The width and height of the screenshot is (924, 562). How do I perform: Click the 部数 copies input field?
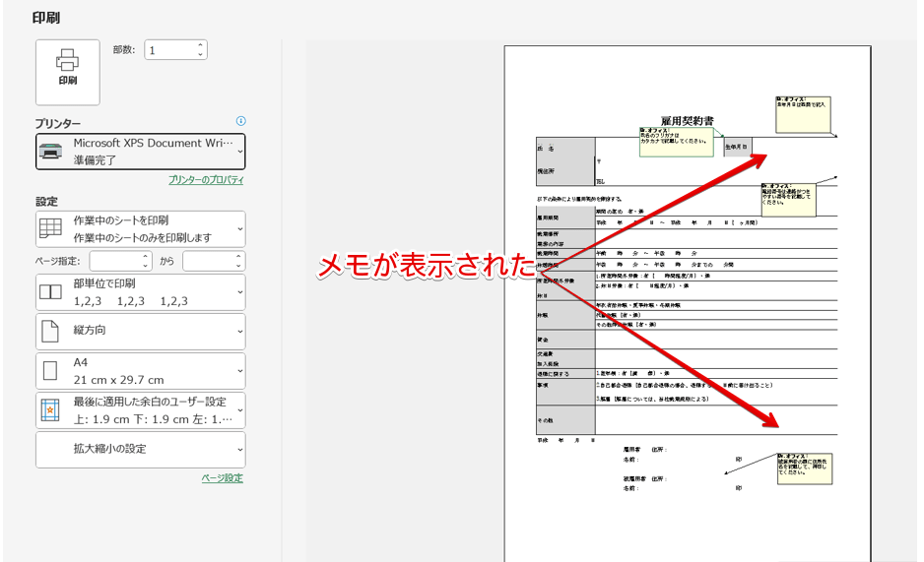tap(168, 50)
